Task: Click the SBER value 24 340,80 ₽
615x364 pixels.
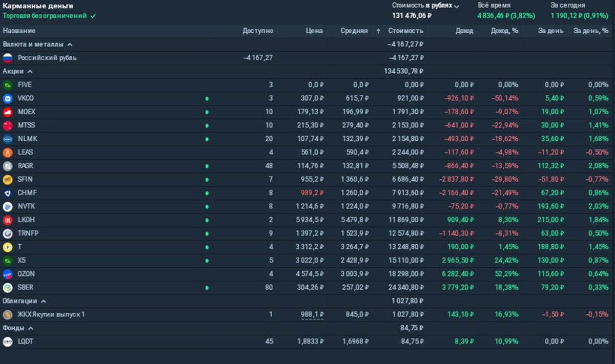Action: coord(408,288)
